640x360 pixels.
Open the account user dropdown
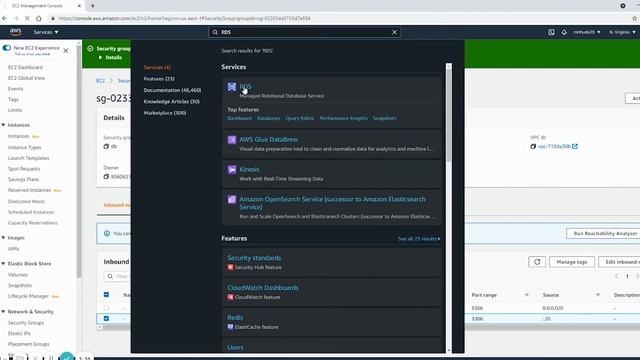pyautogui.click(x=587, y=32)
